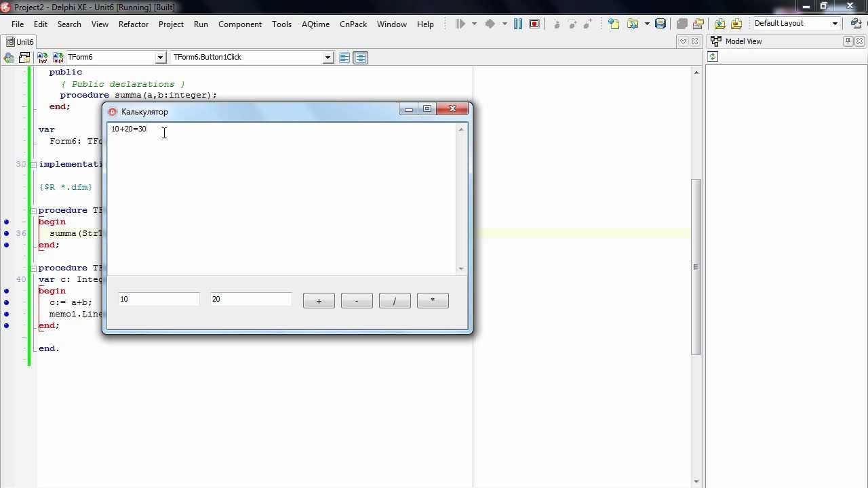
Task: Pin the Model View panel
Action: 848,41
